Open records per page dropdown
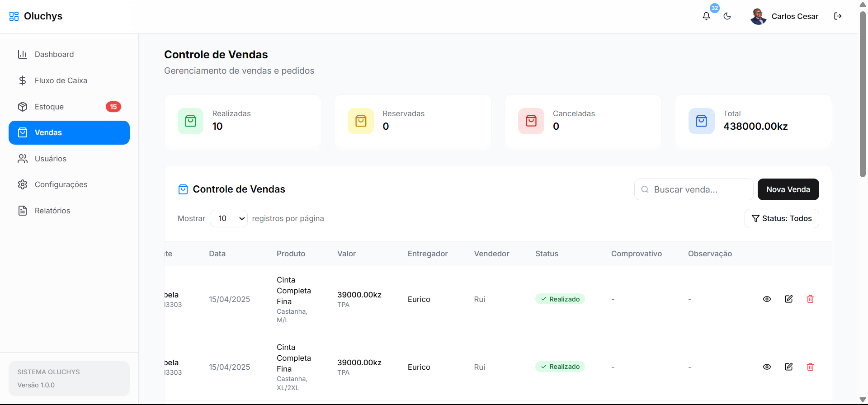This screenshot has width=868, height=405. 229,219
